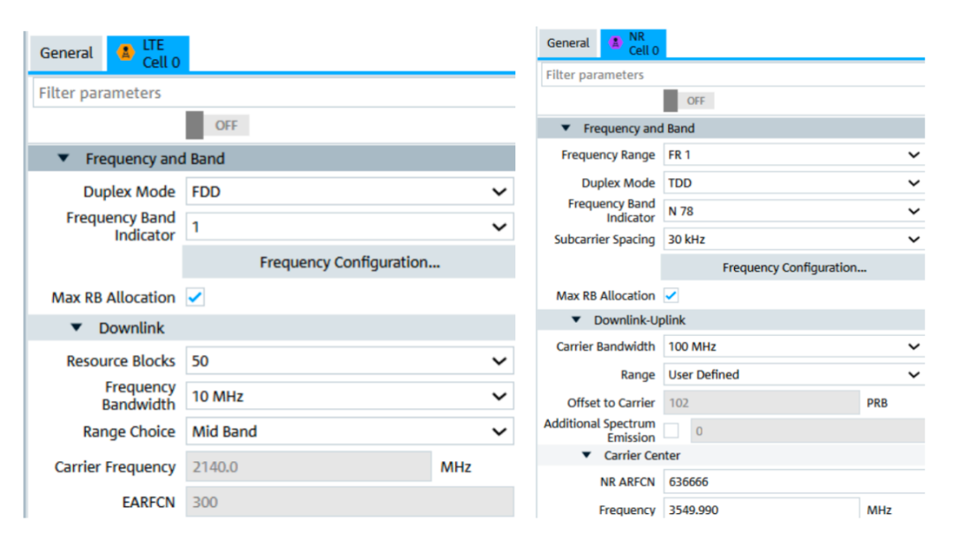Click Frequency Configuration button in LTE panel
The image size is (953, 560).
tap(349, 263)
